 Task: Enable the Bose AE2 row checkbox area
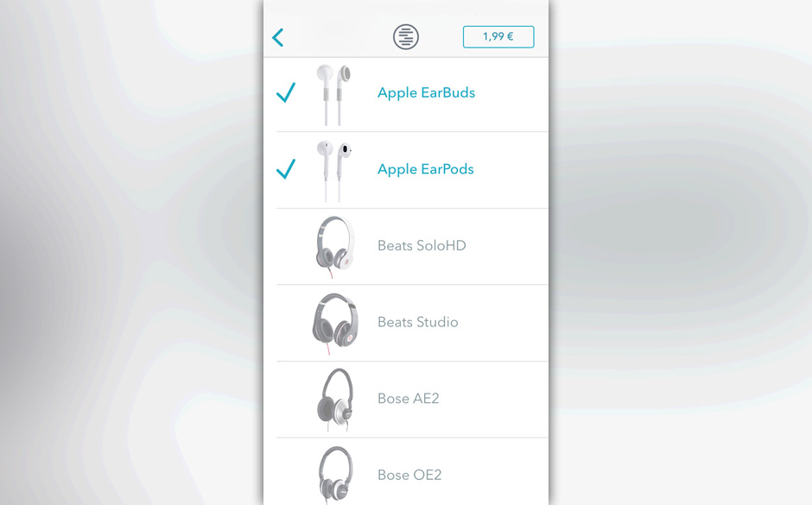pyautogui.click(x=286, y=399)
